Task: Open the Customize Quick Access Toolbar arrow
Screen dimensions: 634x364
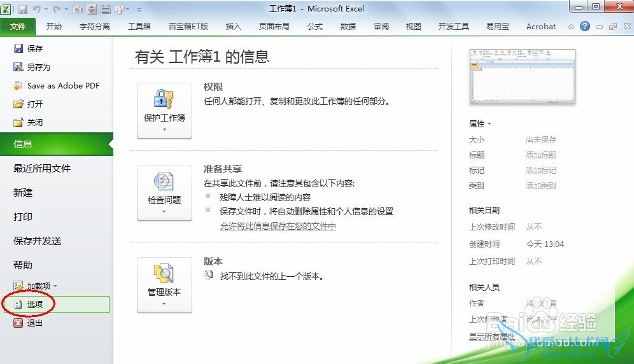Action: (138, 10)
